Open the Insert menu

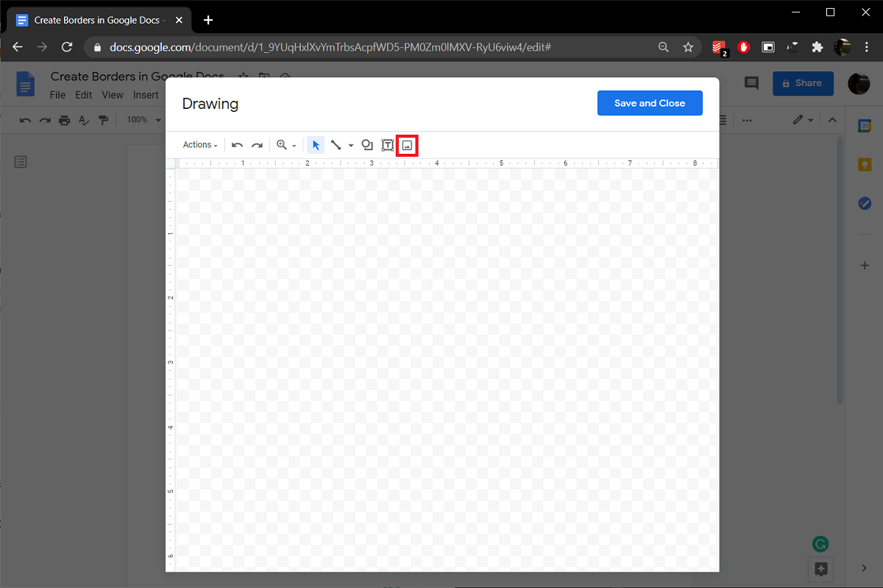146,94
